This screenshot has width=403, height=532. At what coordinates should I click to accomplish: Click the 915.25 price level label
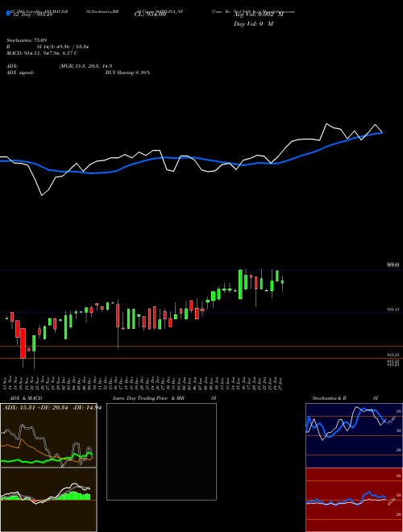coord(393,355)
